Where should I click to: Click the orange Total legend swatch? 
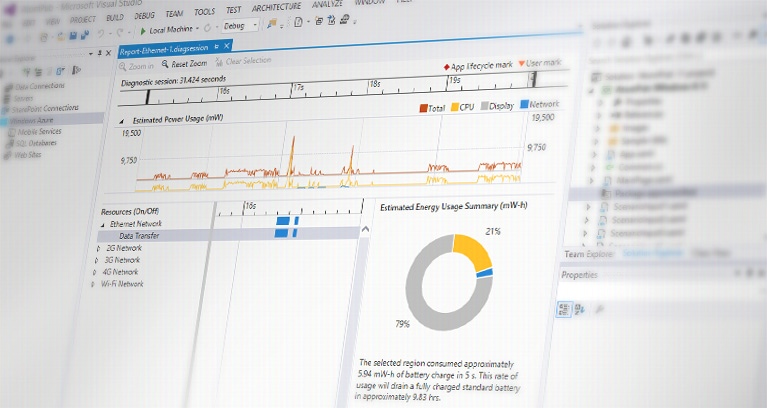click(x=424, y=109)
